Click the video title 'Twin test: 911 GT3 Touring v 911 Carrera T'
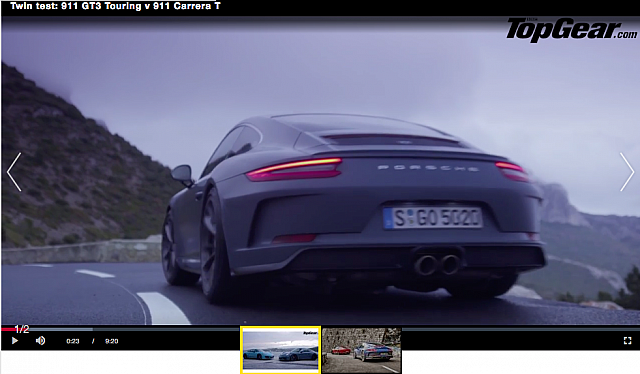 115,6
